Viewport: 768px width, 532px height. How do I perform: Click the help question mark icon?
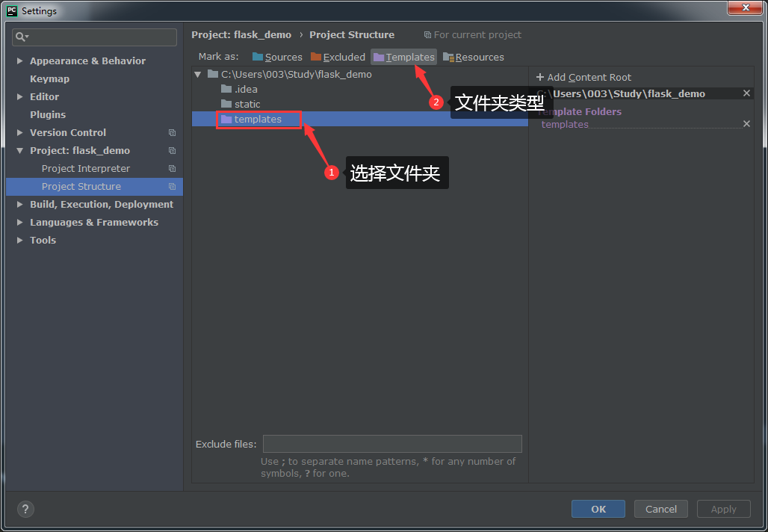[25, 509]
